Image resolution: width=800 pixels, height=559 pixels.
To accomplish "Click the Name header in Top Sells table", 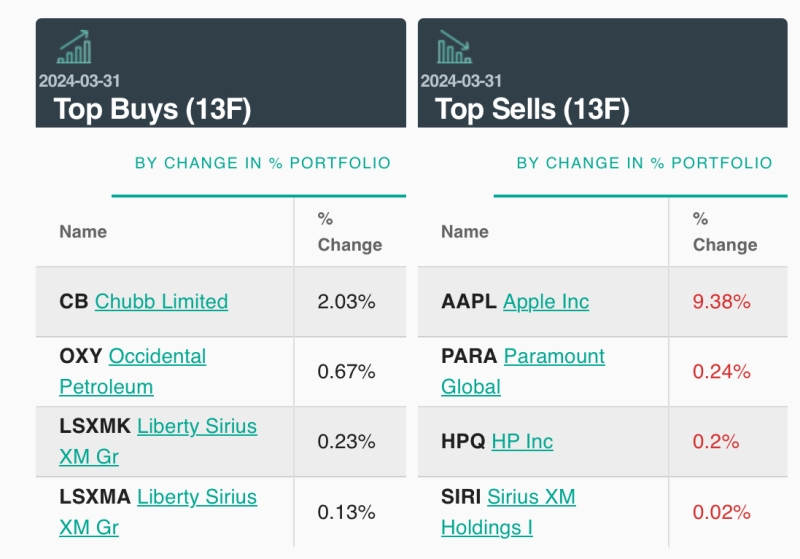I will tap(465, 232).
